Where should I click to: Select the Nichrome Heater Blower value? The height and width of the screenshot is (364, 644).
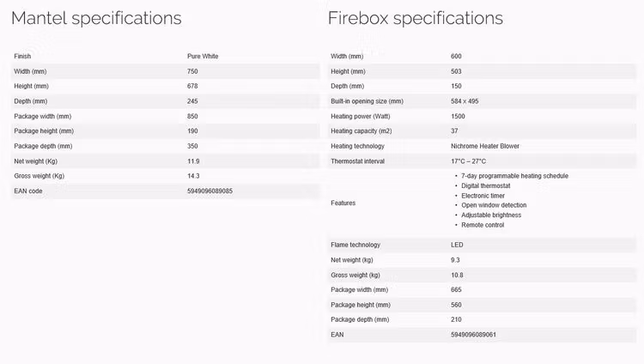tap(484, 146)
